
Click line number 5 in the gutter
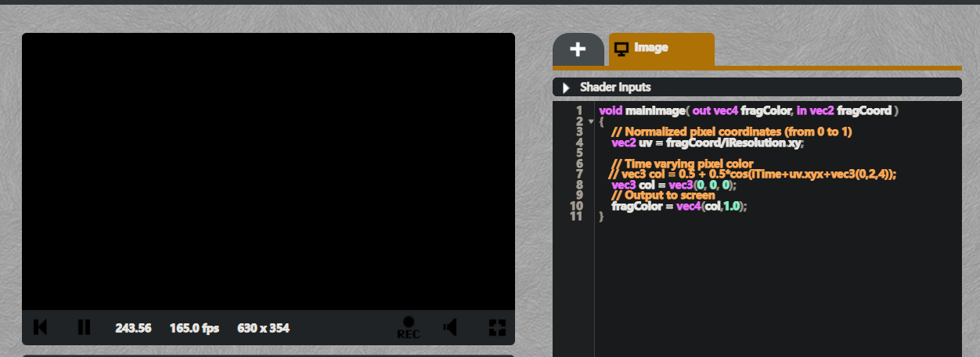coord(579,153)
